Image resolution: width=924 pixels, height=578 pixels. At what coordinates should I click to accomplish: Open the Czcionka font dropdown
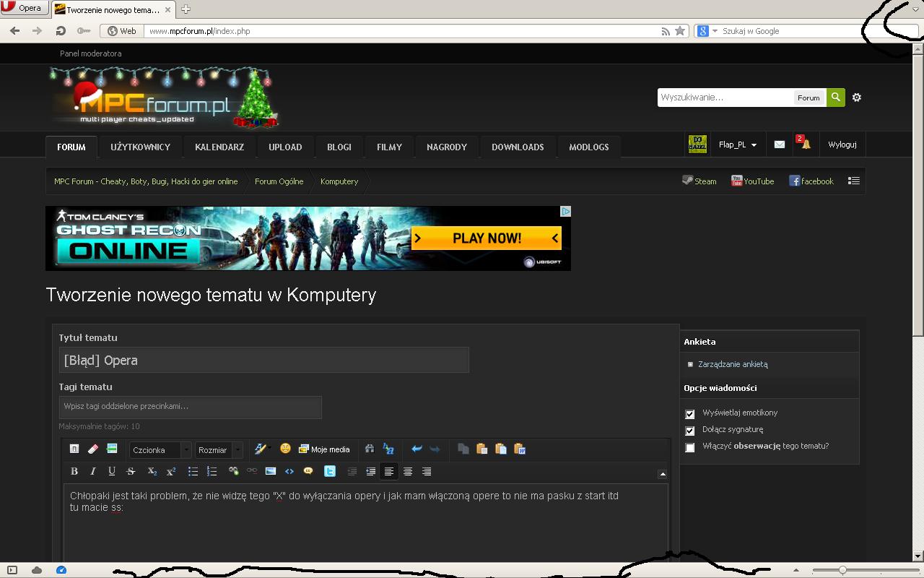[160, 449]
